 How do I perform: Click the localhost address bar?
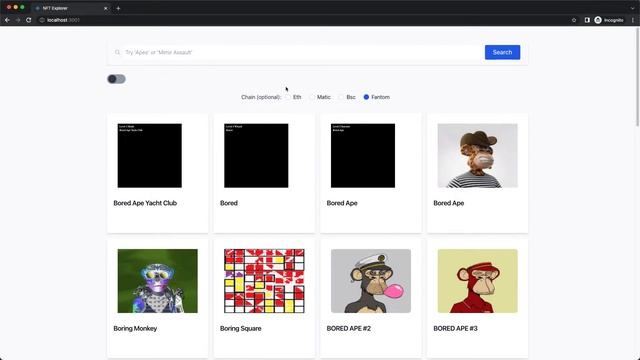(302, 20)
